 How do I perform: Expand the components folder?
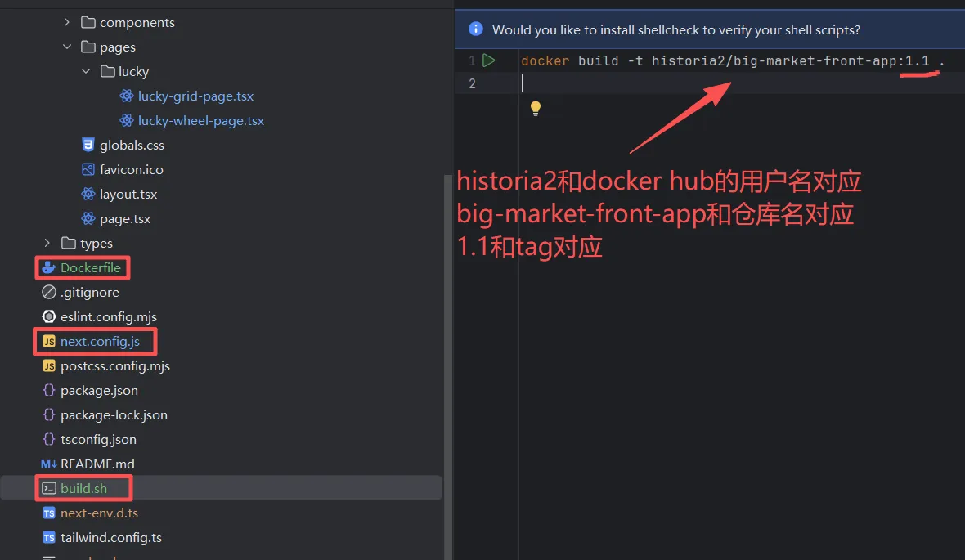tap(67, 22)
